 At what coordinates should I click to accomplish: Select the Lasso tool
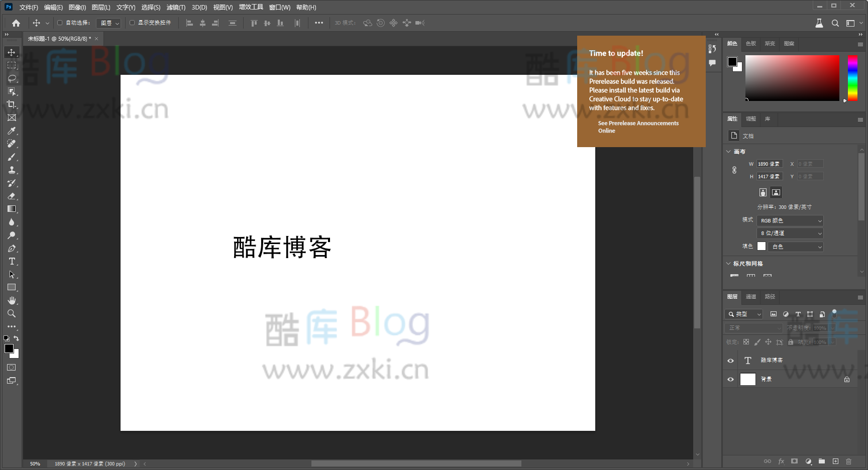[x=11, y=78]
